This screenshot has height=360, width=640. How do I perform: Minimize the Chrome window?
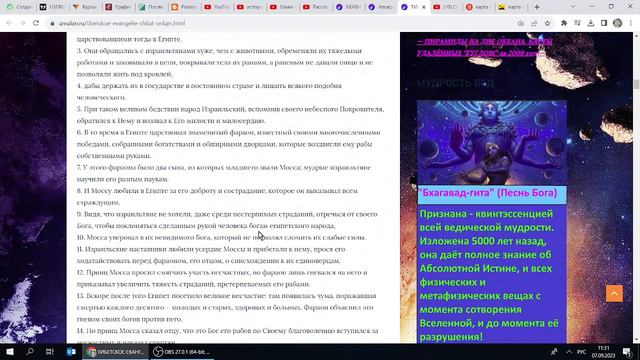592,7
